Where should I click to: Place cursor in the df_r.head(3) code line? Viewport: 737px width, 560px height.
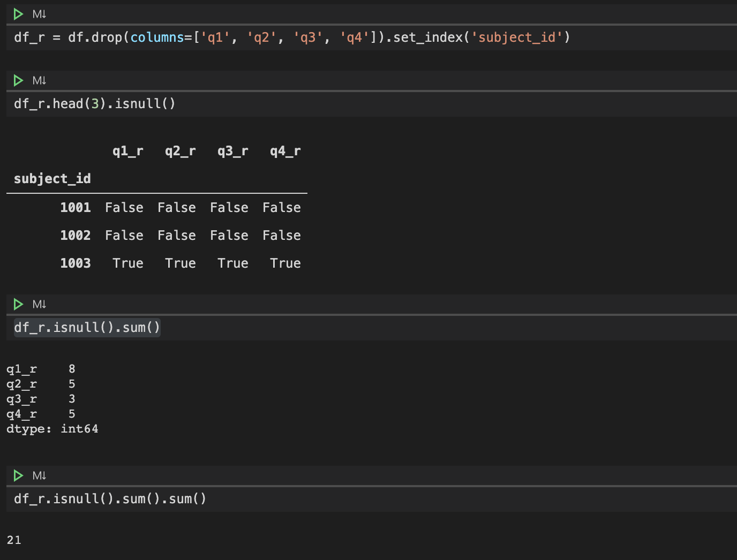point(94,103)
